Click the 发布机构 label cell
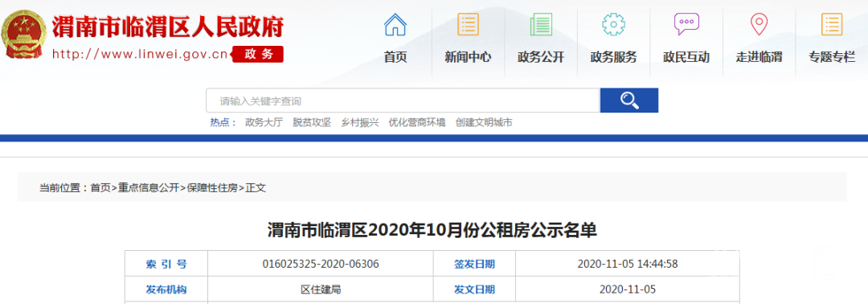Image resolution: width=868 pixels, height=304 pixels. (x=166, y=290)
